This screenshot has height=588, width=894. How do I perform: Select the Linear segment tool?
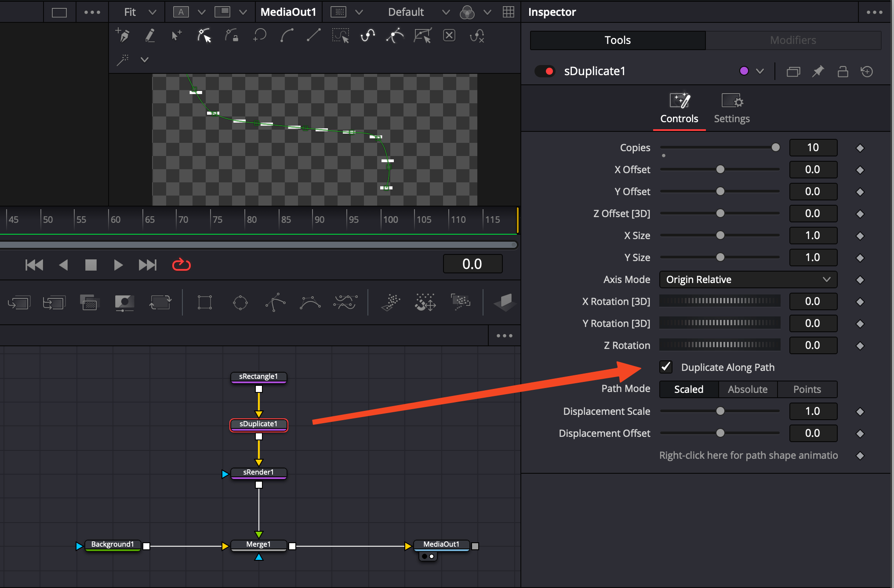(x=313, y=35)
